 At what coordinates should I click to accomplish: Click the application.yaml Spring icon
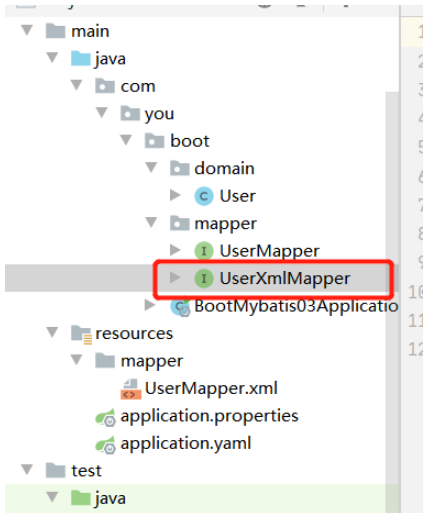(x=106, y=445)
